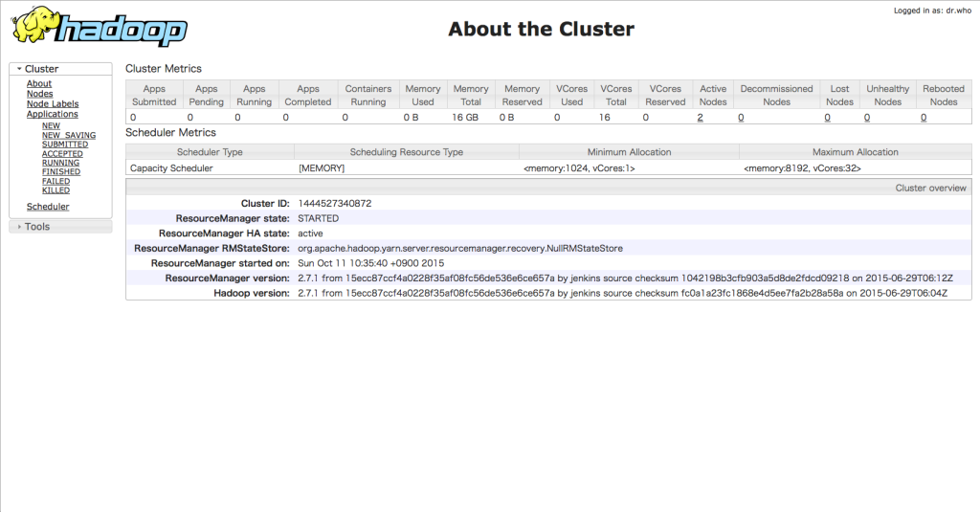Viewport: 980px width, 512px height.
Task: Open the Unhealthy Nodes count link
Action: click(867, 117)
